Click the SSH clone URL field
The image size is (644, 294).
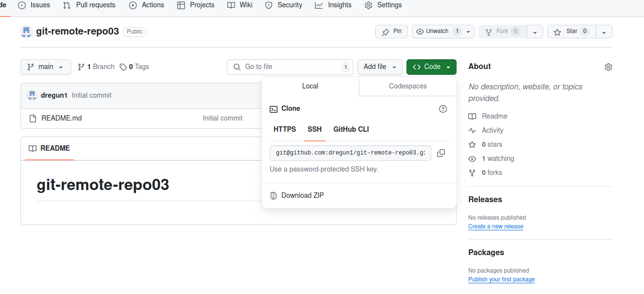click(x=350, y=153)
